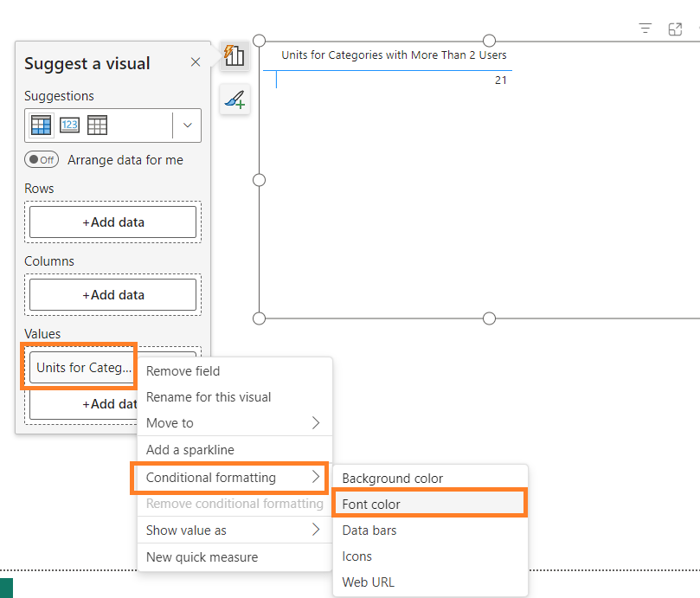The height and width of the screenshot is (598, 700).
Task: Click the Focus mode icon
Action: (675, 29)
